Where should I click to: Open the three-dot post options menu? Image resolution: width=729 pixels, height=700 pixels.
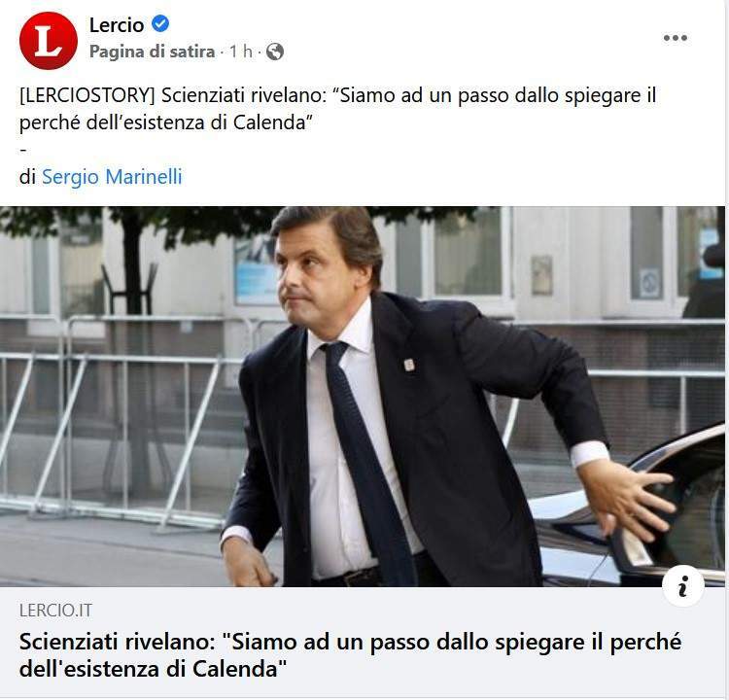click(676, 38)
